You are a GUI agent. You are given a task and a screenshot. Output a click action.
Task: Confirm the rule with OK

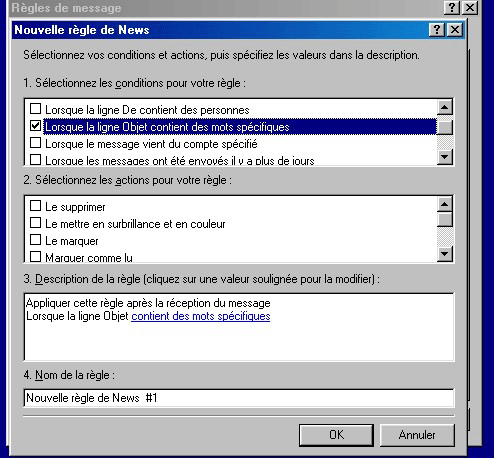point(336,435)
